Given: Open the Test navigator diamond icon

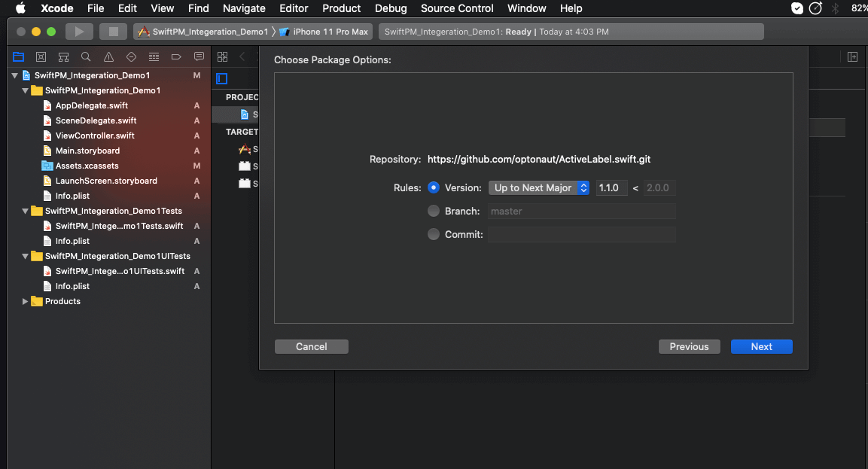Looking at the screenshot, I should [131, 57].
